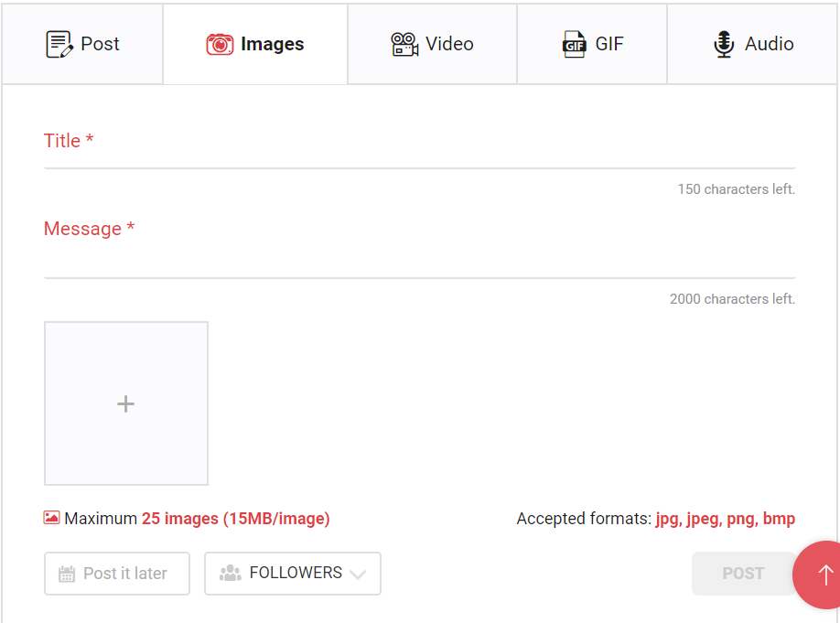The image size is (840, 623).
Task: Click the microphone icon for Audio
Action: 724,44
